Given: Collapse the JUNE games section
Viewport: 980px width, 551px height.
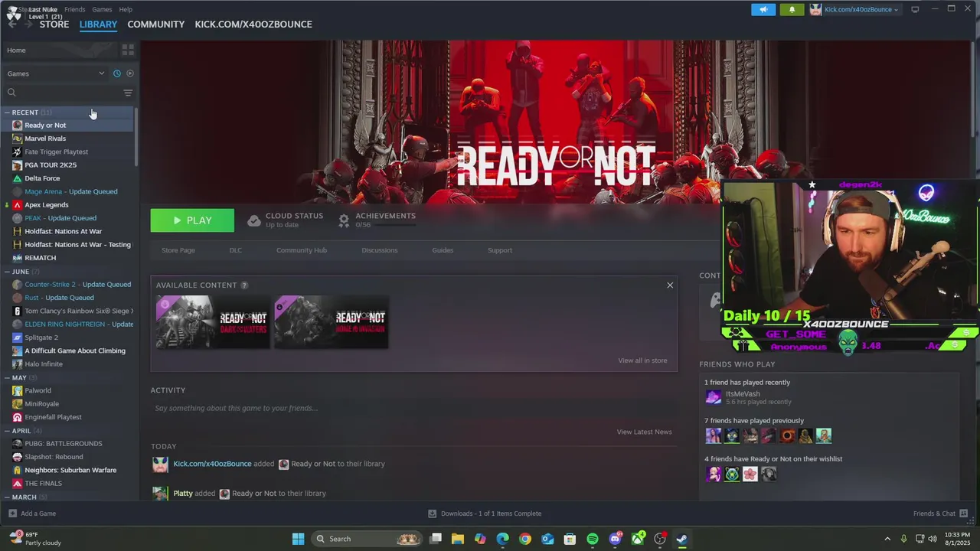Looking at the screenshot, I should coord(7,272).
